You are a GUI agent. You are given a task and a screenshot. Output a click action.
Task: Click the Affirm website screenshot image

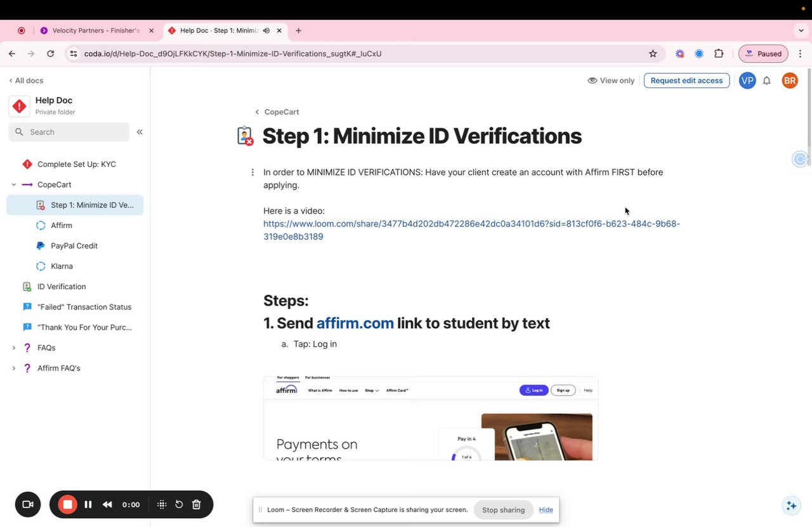point(431,418)
